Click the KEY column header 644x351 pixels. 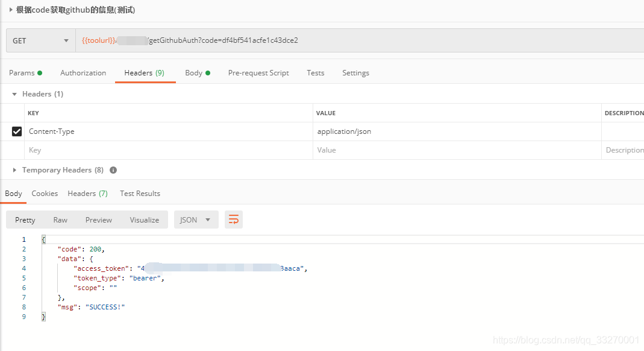point(33,113)
